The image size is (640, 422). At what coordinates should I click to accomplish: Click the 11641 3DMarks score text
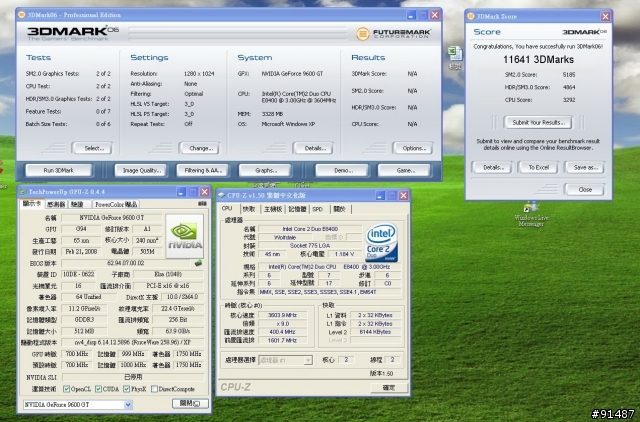click(538, 60)
